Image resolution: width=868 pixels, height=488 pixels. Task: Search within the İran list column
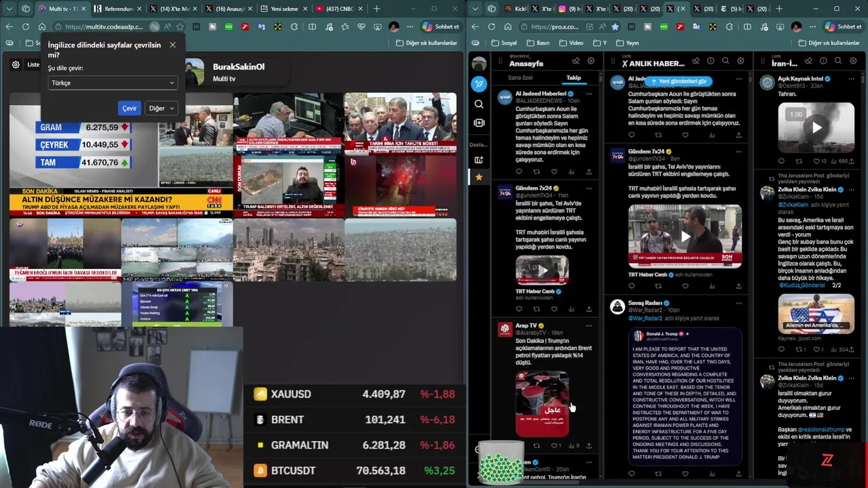pyautogui.click(x=838, y=61)
